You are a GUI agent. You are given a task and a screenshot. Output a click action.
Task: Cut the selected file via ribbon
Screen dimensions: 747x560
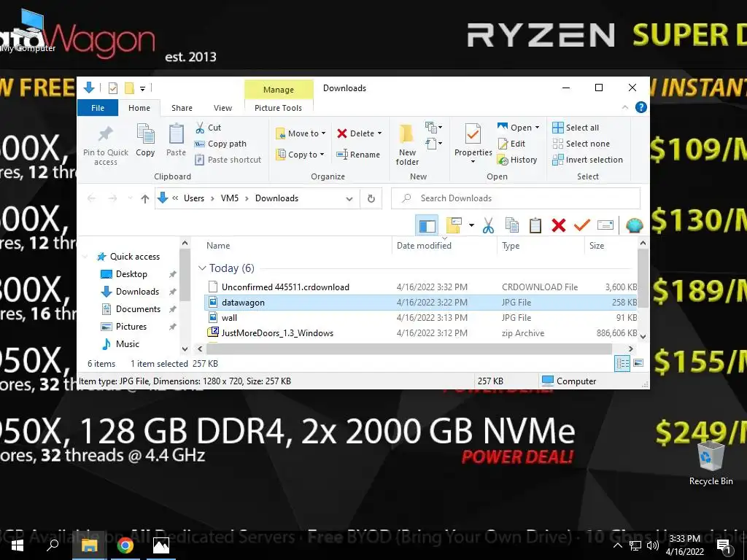click(x=208, y=128)
